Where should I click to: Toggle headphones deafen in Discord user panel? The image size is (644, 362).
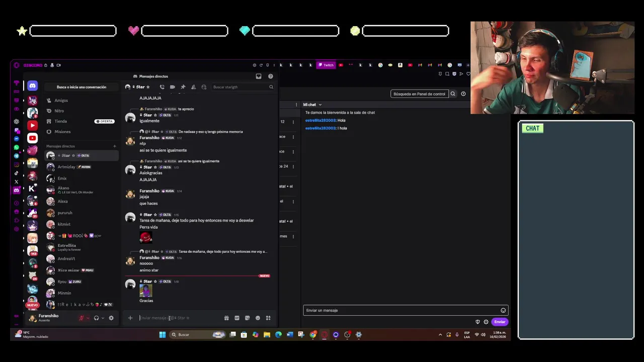tap(96, 318)
